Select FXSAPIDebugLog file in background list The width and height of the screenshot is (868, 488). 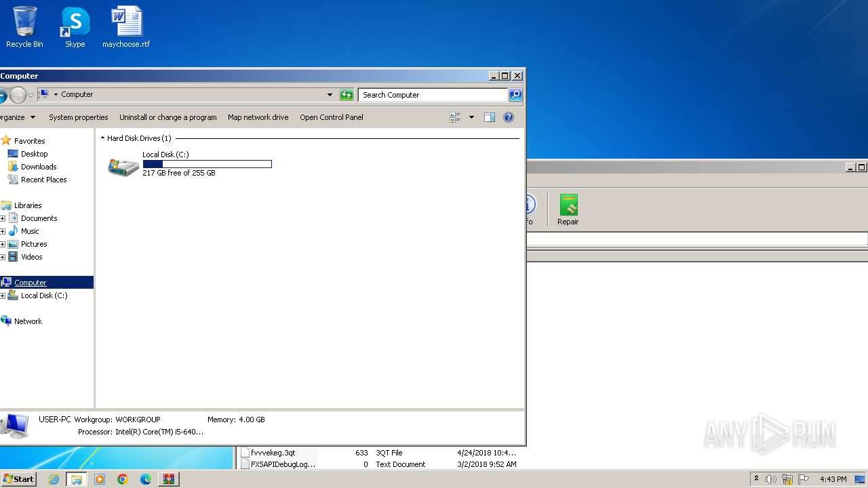click(x=282, y=464)
